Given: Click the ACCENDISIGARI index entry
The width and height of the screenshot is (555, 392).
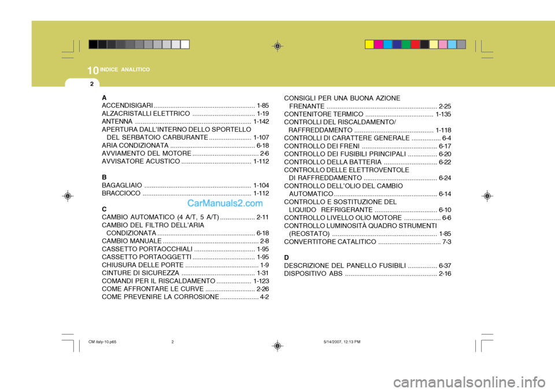Looking at the screenshot, I should point(185,106).
